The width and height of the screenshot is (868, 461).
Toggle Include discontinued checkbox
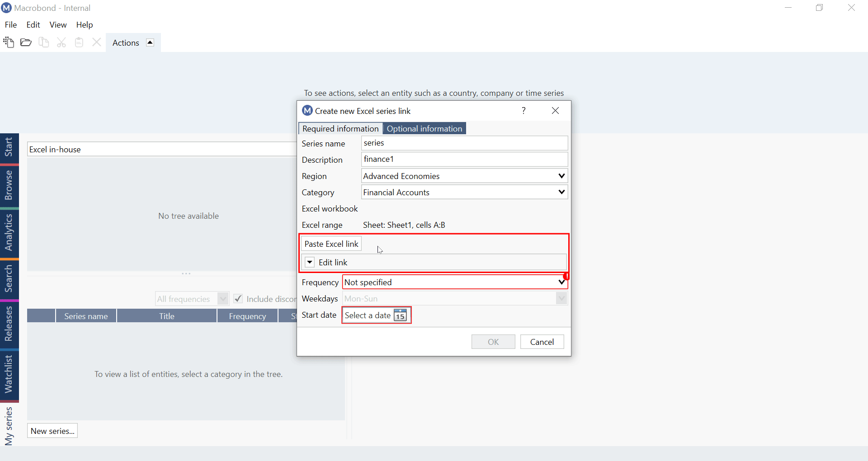click(238, 299)
